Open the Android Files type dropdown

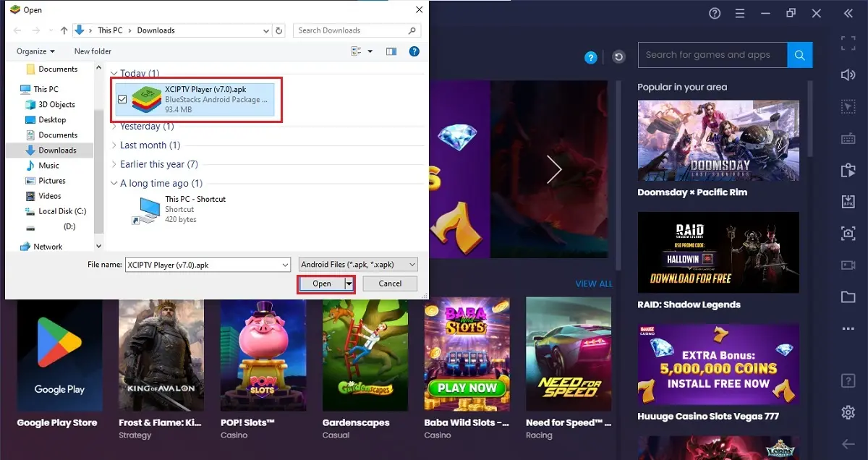click(x=358, y=265)
